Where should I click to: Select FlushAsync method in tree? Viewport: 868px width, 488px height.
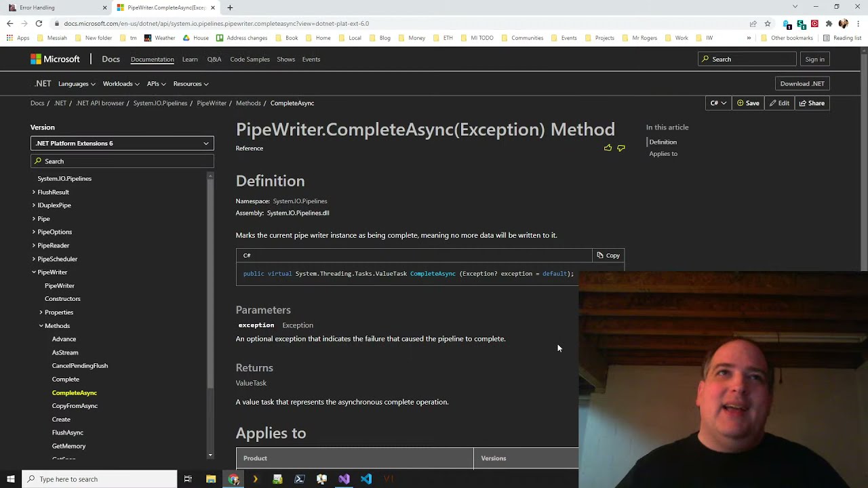(68, 432)
